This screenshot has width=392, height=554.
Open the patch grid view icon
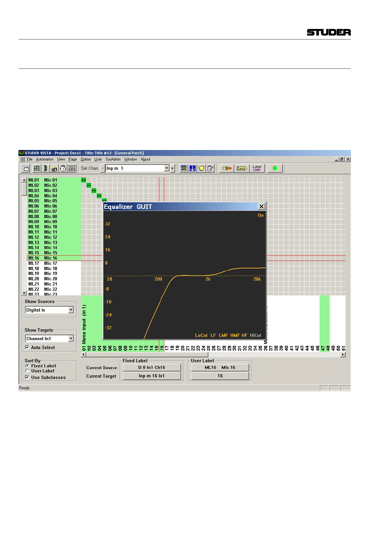[37, 168]
